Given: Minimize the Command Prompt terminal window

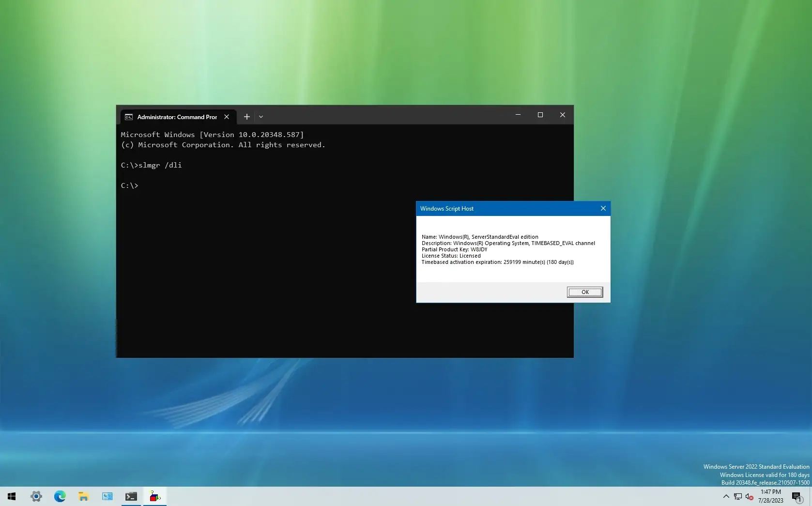Looking at the screenshot, I should point(518,115).
